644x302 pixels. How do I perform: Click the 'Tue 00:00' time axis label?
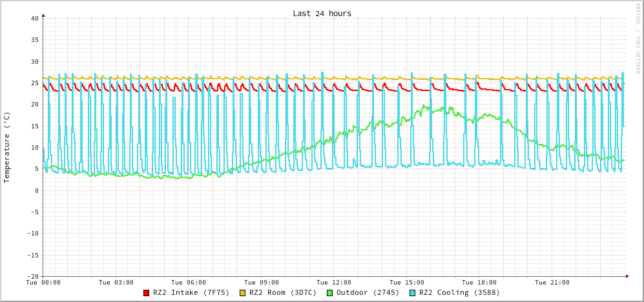[x=43, y=283]
